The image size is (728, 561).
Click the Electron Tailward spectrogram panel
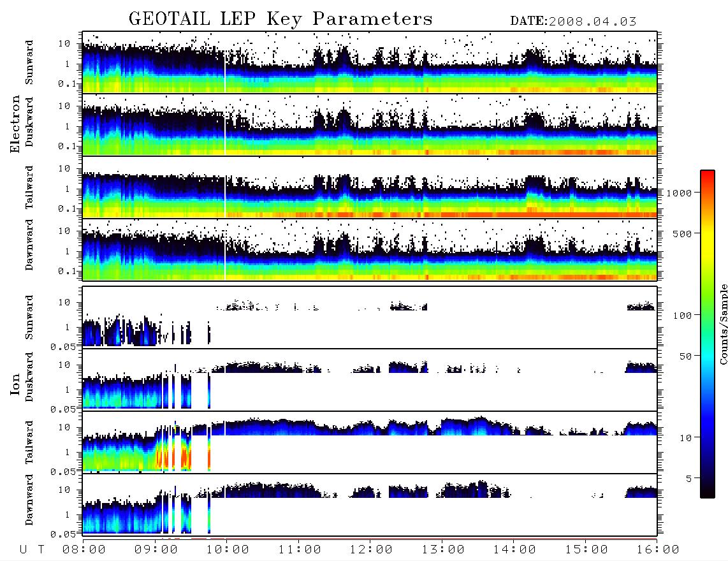click(370, 187)
